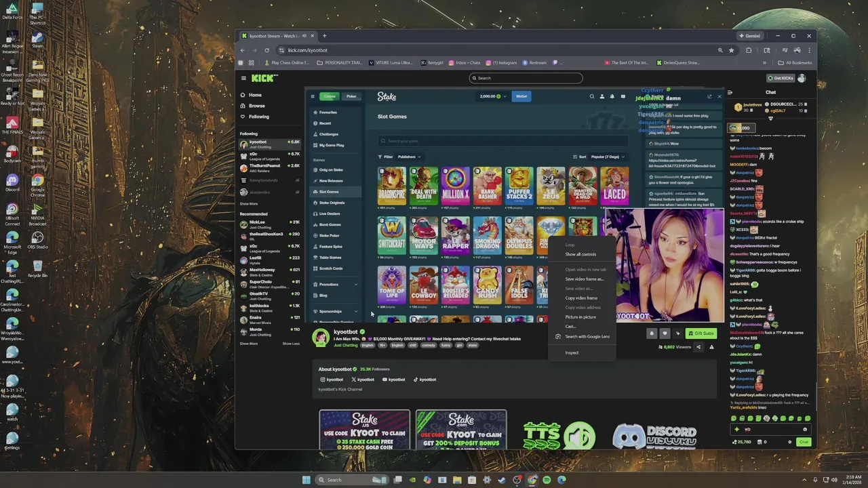Click Chrome back arrow

(x=243, y=50)
